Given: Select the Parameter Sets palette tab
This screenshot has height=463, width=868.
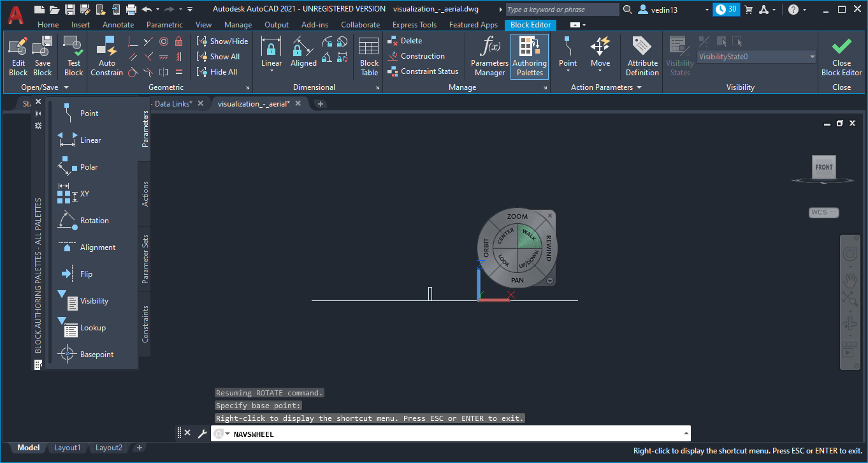Looking at the screenshot, I should coord(145,259).
